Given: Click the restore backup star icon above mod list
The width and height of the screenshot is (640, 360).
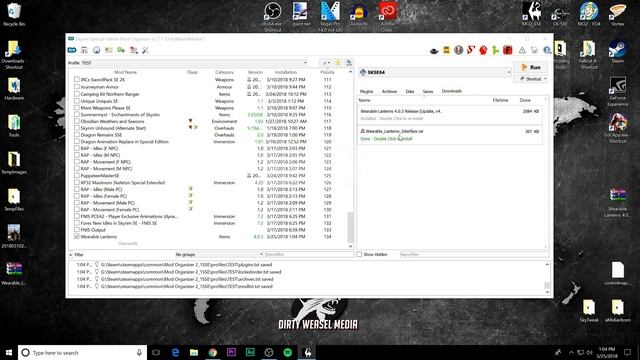Looking at the screenshot, I should pos(338,62).
